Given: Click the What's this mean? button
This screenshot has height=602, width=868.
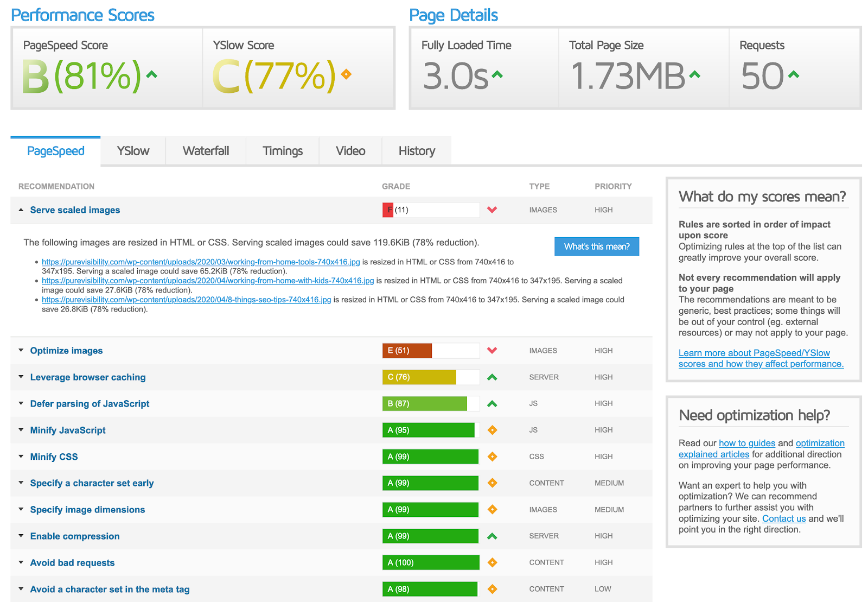Looking at the screenshot, I should [x=596, y=246].
